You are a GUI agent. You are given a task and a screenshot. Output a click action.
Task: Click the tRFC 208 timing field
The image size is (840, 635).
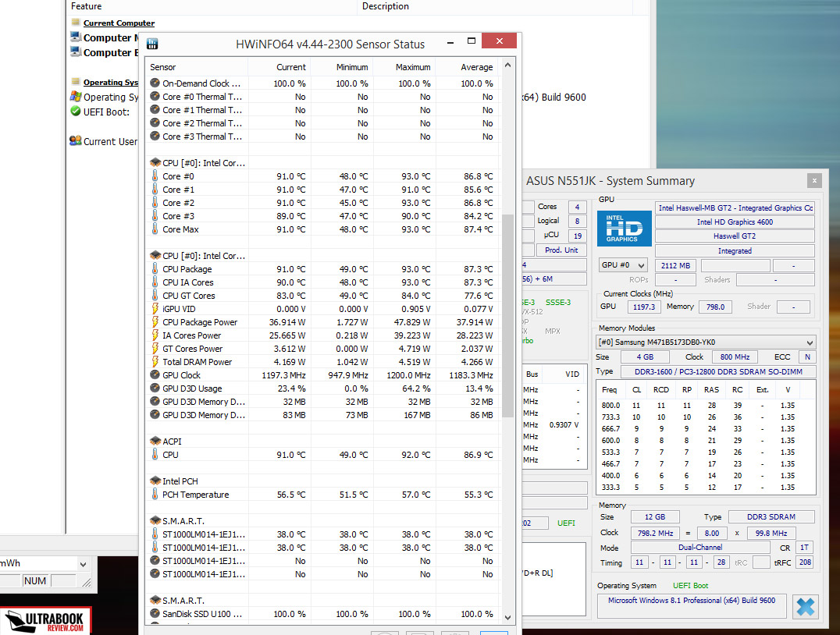[x=805, y=562]
